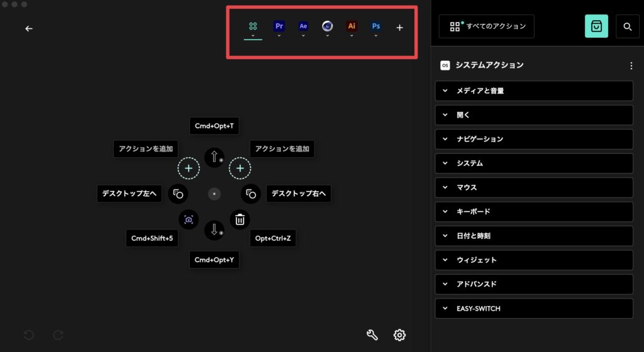
Task: Click the screenshot capture icon in the ring
Action: click(x=188, y=219)
